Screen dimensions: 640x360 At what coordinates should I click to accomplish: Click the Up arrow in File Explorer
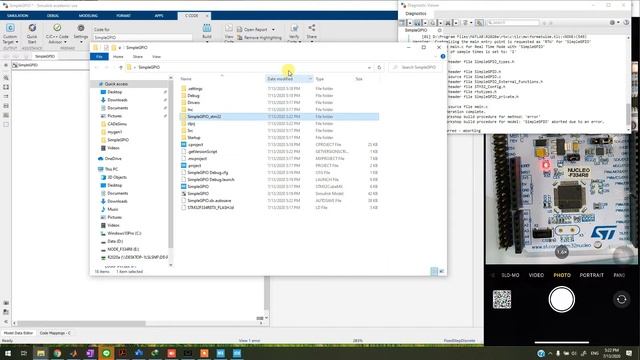pyautogui.click(x=121, y=67)
